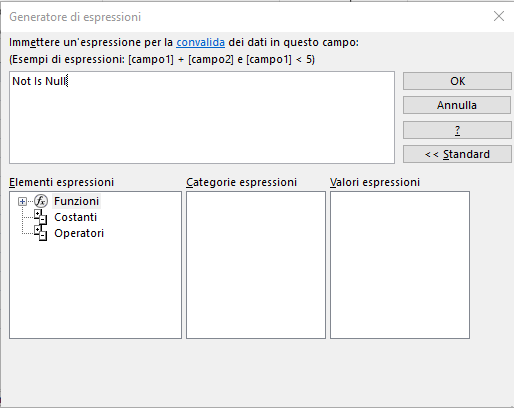
Task: Cancel the dialog with Annulla
Action: (457, 105)
